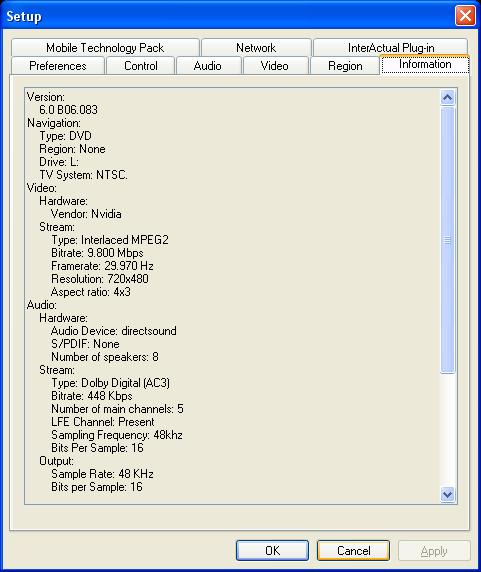The height and width of the screenshot is (572, 481).
Task: Click the Information tab
Action: pos(425,65)
